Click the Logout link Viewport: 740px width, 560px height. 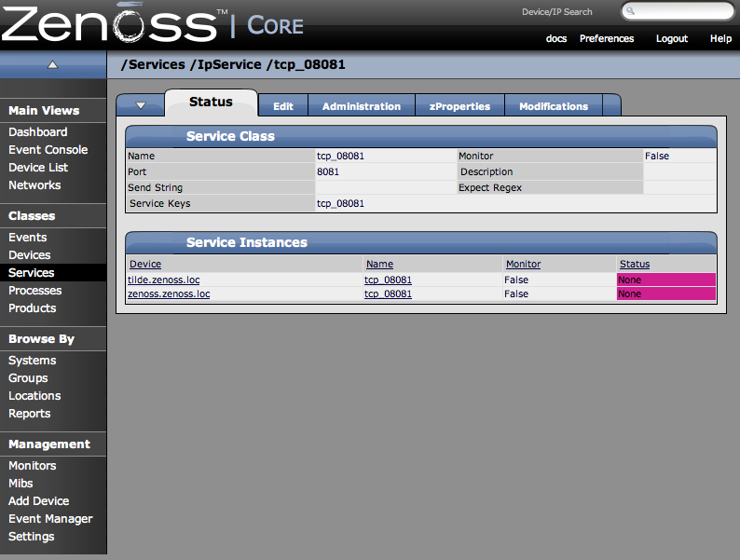click(x=672, y=39)
